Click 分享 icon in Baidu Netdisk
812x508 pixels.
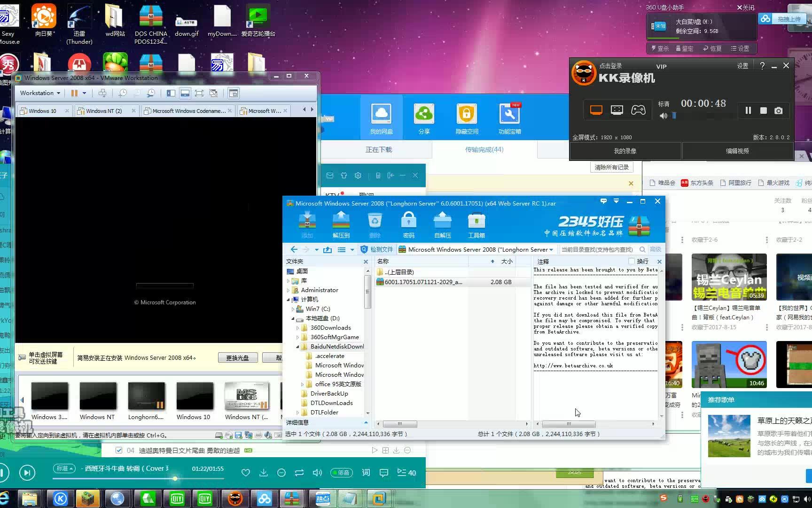click(x=424, y=119)
